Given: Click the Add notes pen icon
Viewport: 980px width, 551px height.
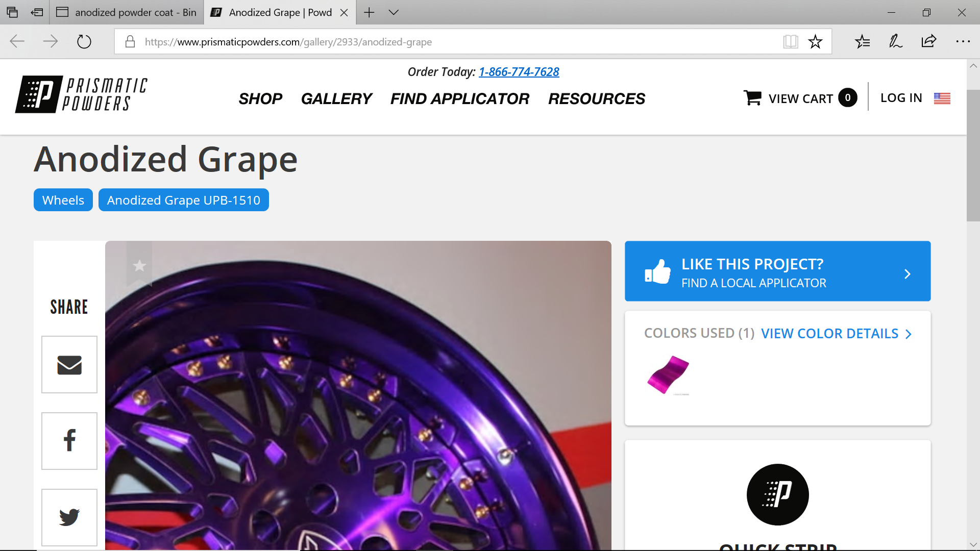Looking at the screenshot, I should tap(896, 42).
